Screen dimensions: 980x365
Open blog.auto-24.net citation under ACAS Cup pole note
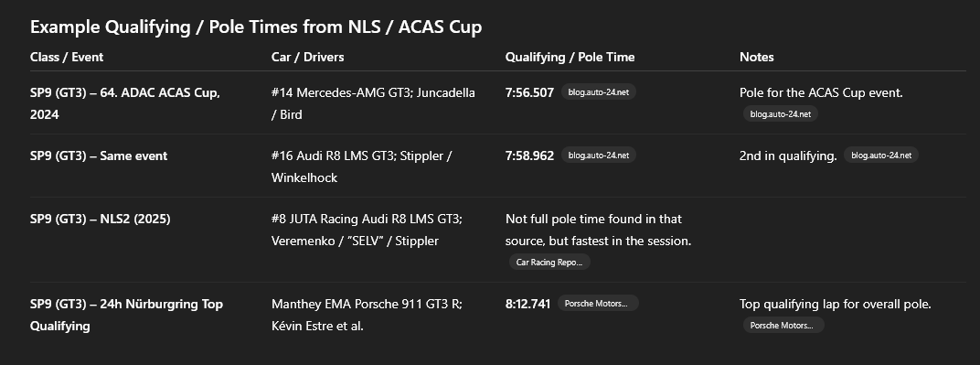click(780, 113)
